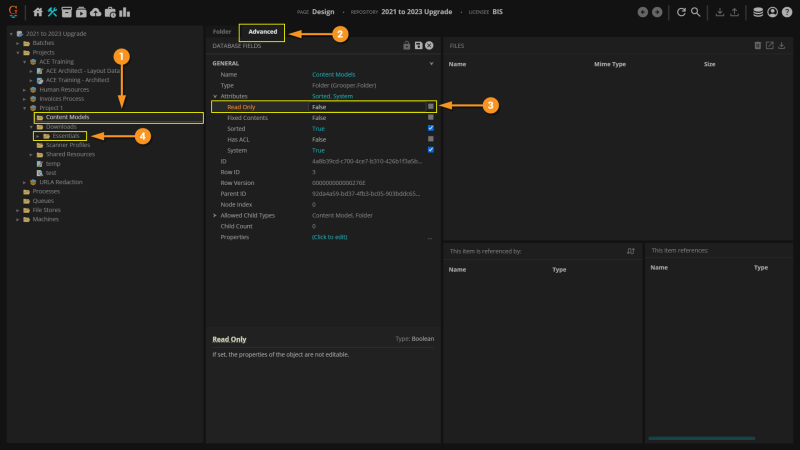This screenshot has width=800, height=450.
Task: Toggle the Read Only checkbox
Action: point(430,106)
